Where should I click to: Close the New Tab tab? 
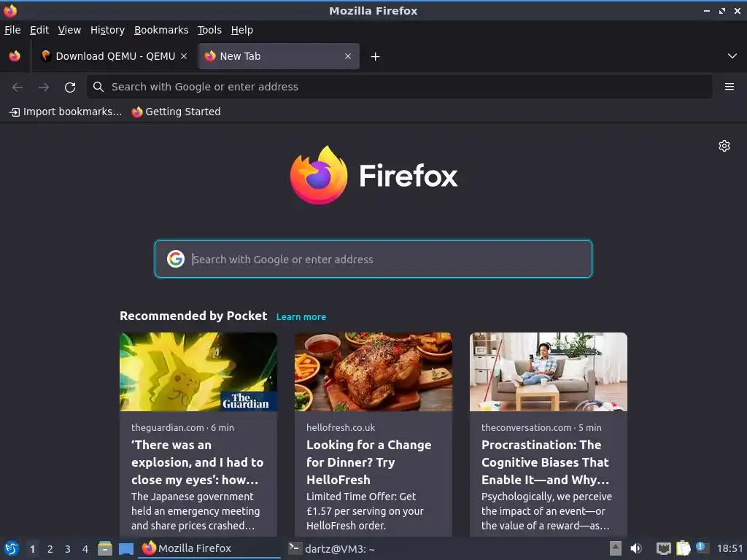coord(348,56)
